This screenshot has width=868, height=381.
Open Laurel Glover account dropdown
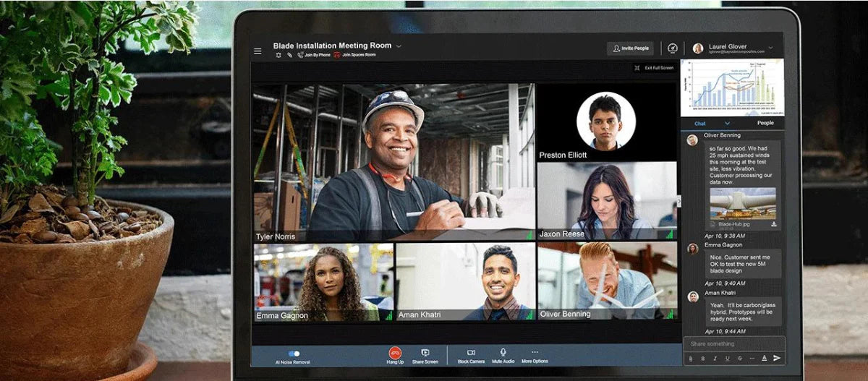[770, 48]
